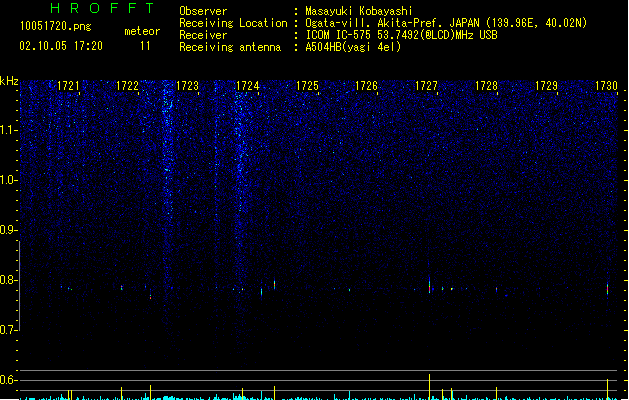The image size is (629, 400).
Task: Click the 0.6 frequency axis label
Action: (x=9, y=380)
